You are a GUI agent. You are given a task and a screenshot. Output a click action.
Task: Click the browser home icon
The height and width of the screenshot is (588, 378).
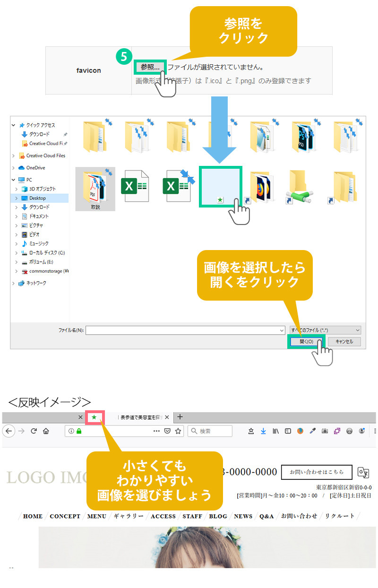(x=46, y=431)
